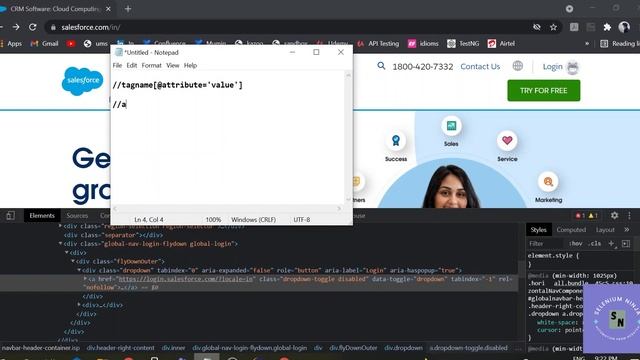Expand the bookmarks overflow chevron

[x=587, y=44]
